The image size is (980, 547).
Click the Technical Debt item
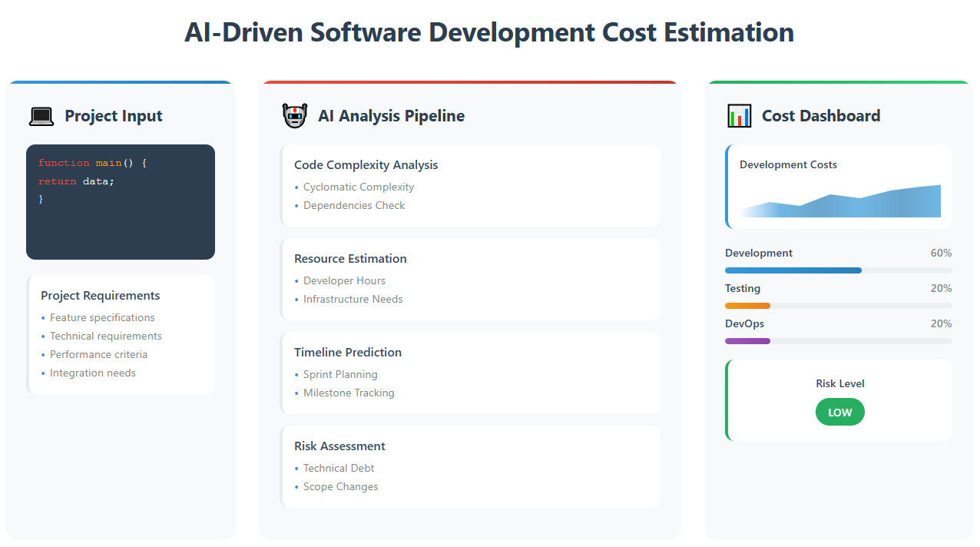coord(339,468)
